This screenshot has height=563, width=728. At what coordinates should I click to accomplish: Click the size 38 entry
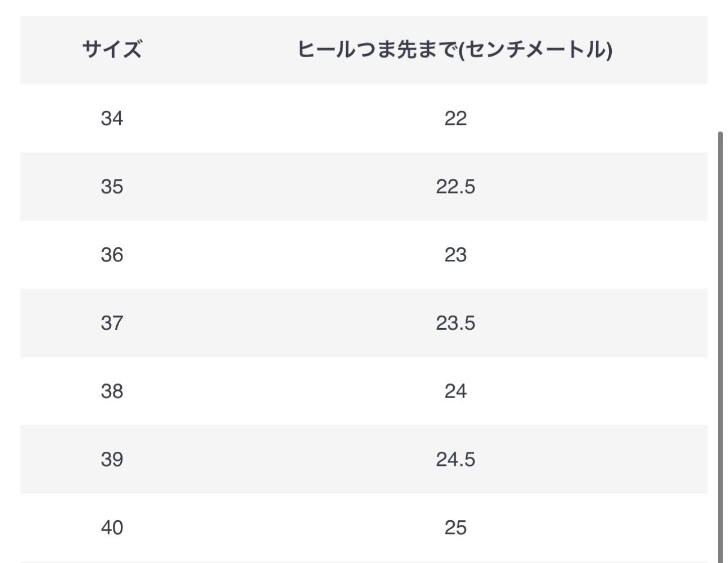(112, 391)
